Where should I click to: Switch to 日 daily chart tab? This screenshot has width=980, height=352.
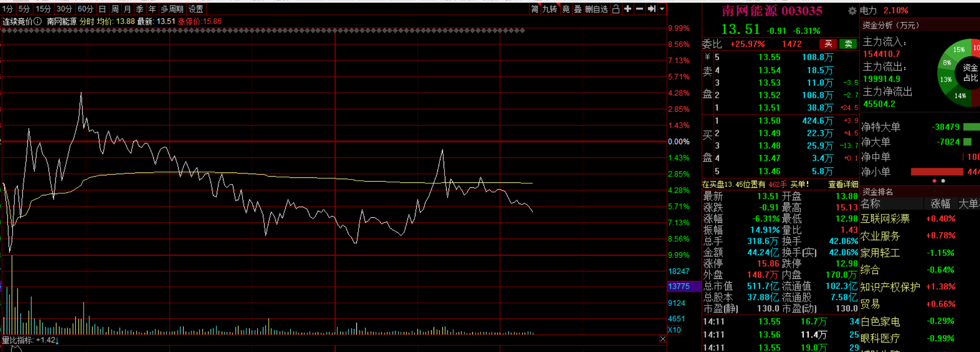pyautogui.click(x=102, y=9)
